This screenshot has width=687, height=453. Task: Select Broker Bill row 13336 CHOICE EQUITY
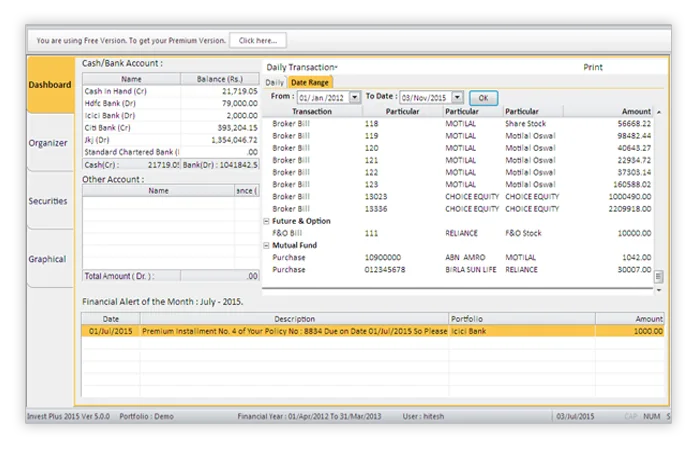(458, 209)
